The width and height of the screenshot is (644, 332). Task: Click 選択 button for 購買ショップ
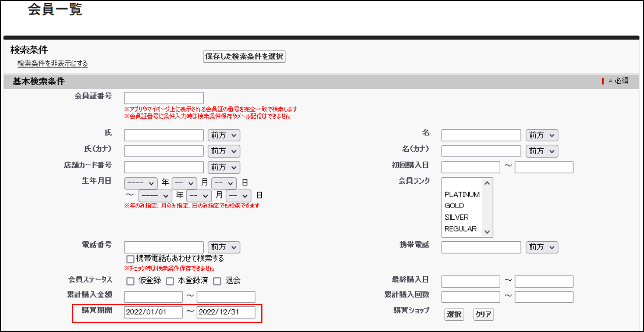click(x=454, y=315)
